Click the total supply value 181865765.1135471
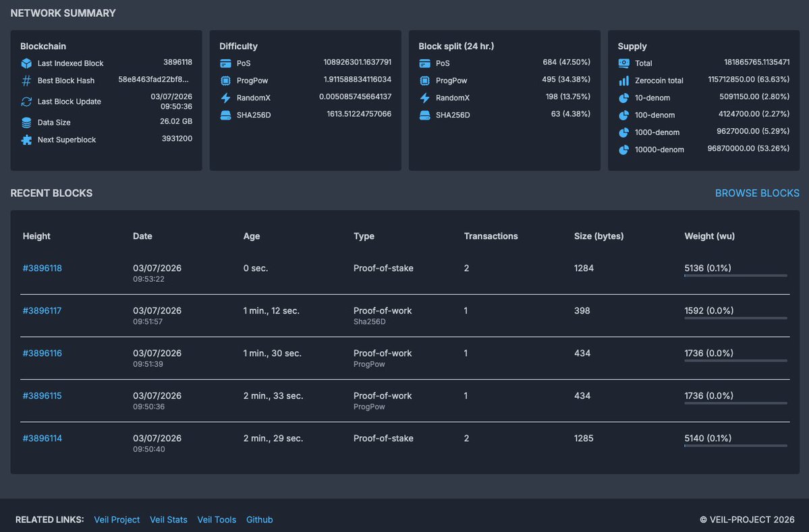 click(x=757, y=62)
